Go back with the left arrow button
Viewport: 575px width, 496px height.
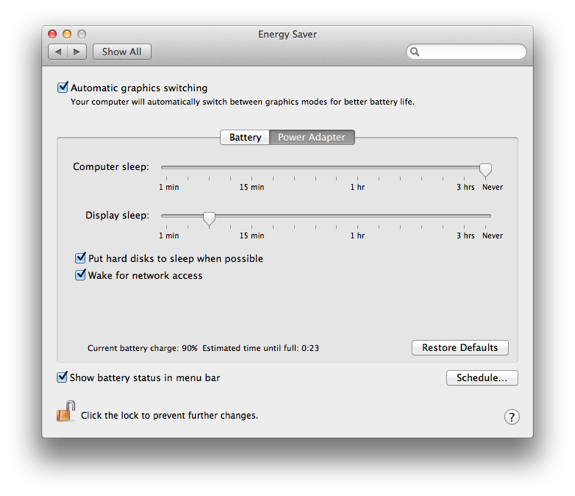tap(58, 52)
